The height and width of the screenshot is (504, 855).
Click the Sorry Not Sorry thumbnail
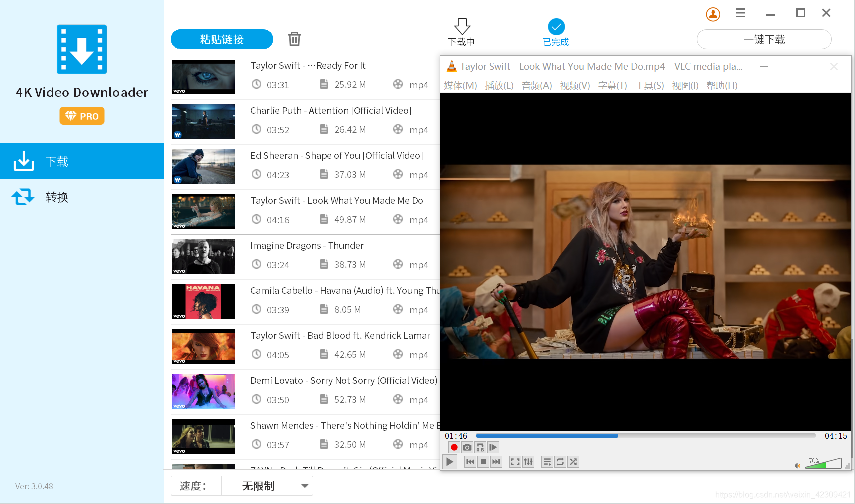pyautogui.click(x=203, y=391)
